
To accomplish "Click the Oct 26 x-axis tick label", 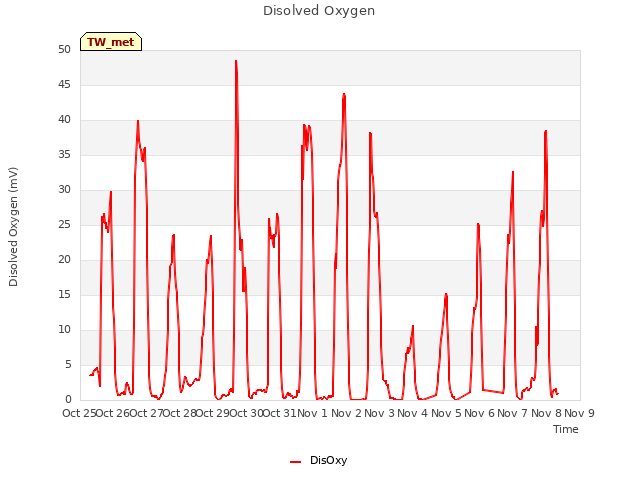I will click(x=113, y=413).
